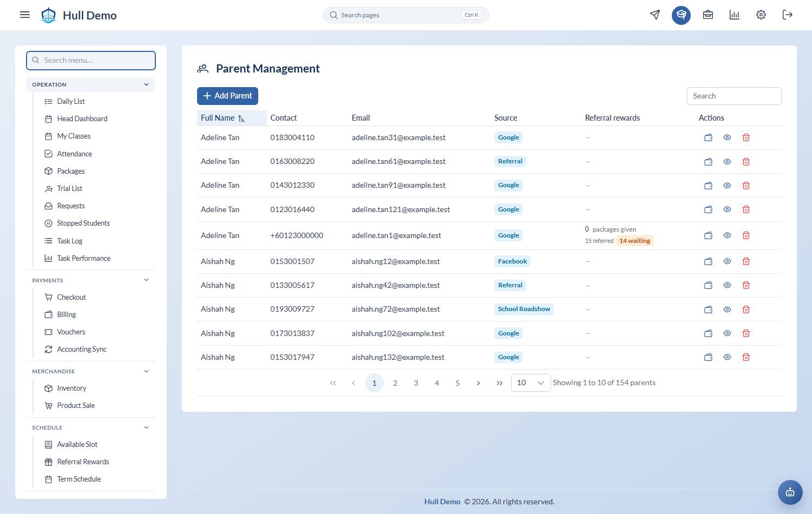
Task: Open the chatbot assistant button
Action: coord(790,492)
